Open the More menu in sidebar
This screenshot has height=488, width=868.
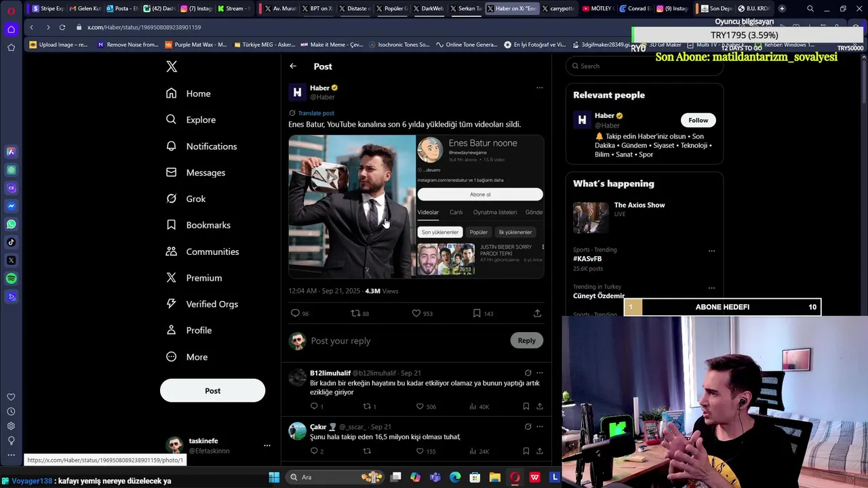186,357
